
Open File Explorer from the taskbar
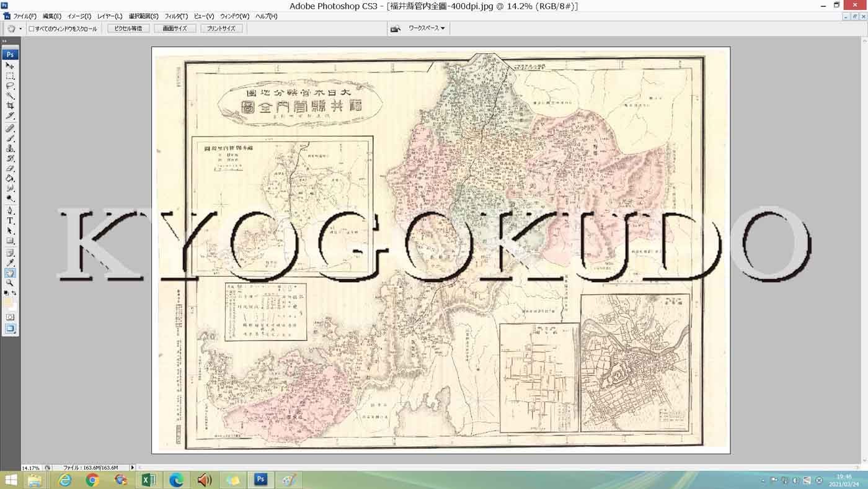click(35, 480)
